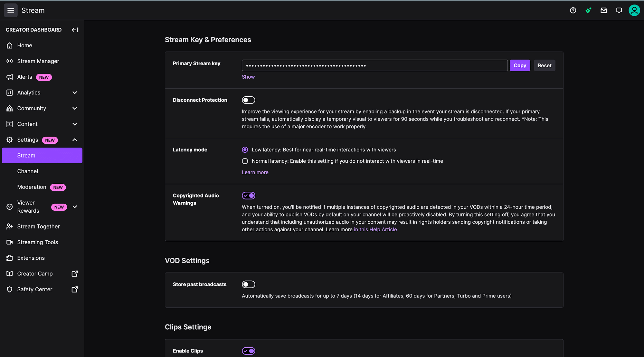This screenshot has height=357, width=644.
Task: Go to Stream Manager in the sidebar
Action: [x=42, y=61]
